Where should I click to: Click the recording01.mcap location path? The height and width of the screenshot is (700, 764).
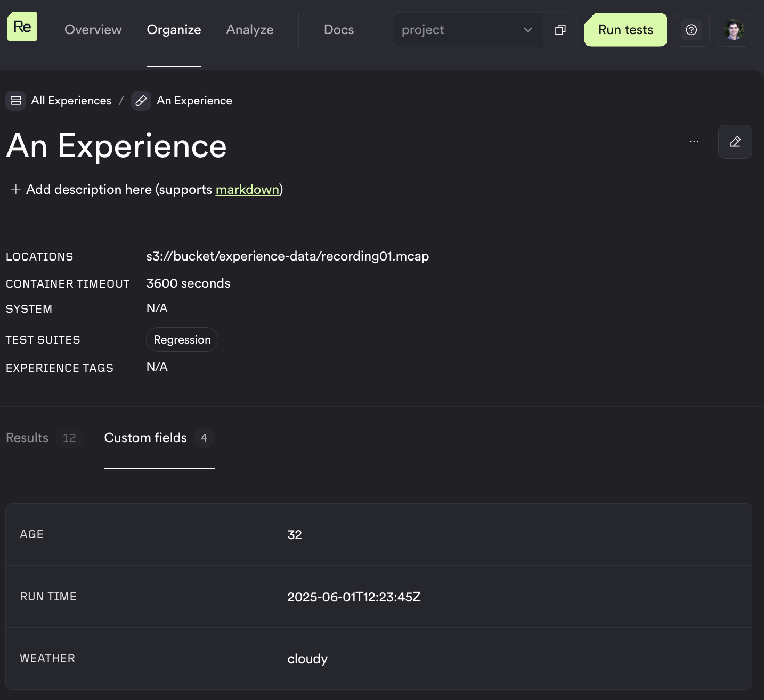pyautogui.click(x=288, y=256)
